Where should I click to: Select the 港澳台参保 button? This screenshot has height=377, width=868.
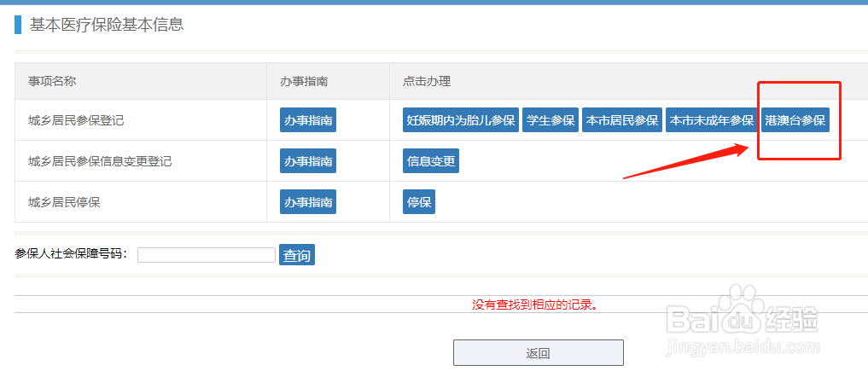pyautogui.click(x=795, y=120)
